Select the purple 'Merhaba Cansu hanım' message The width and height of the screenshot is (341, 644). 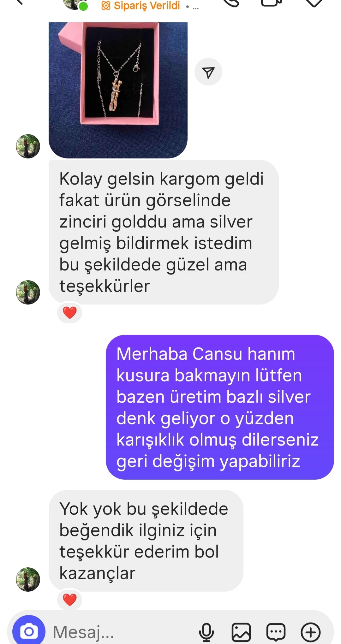click(220, 407)
